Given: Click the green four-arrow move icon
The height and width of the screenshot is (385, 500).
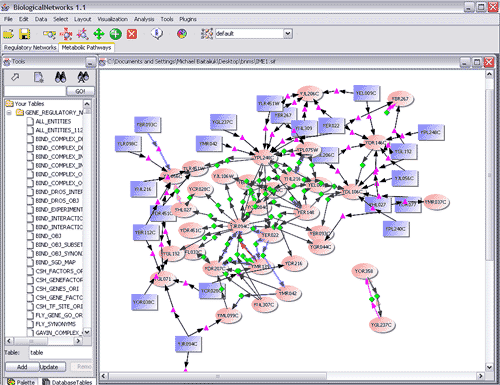Looking at the screenshot, I should [99, 34].
